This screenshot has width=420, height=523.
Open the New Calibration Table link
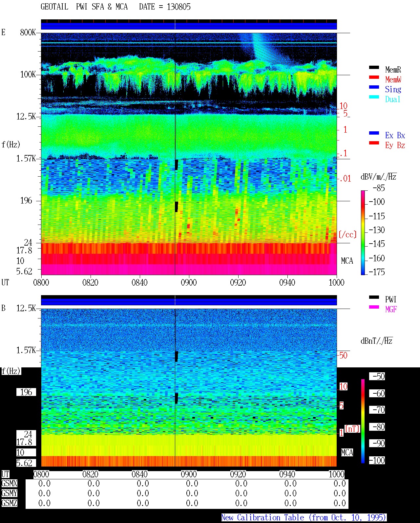pos(304,518)
